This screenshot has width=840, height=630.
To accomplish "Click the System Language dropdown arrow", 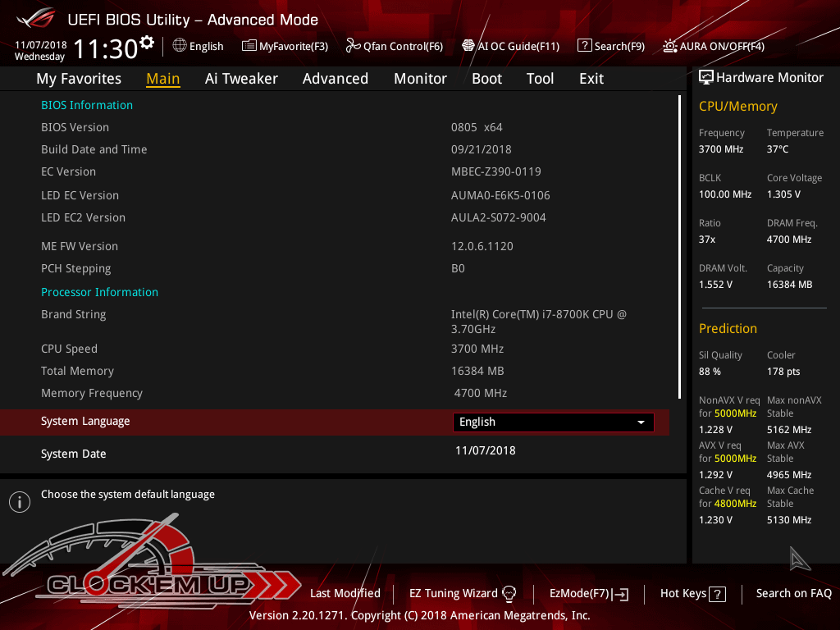I will pyautogui.click(x=641, y=422).
